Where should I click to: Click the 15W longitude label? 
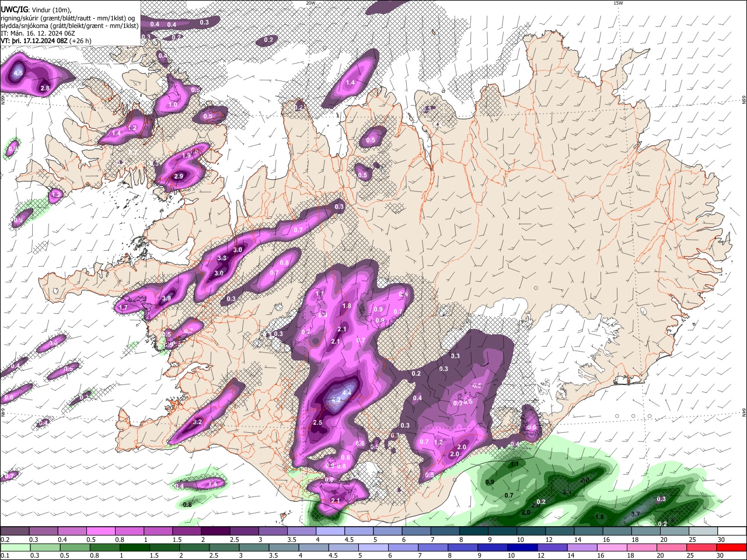click(x=618, y=3)
